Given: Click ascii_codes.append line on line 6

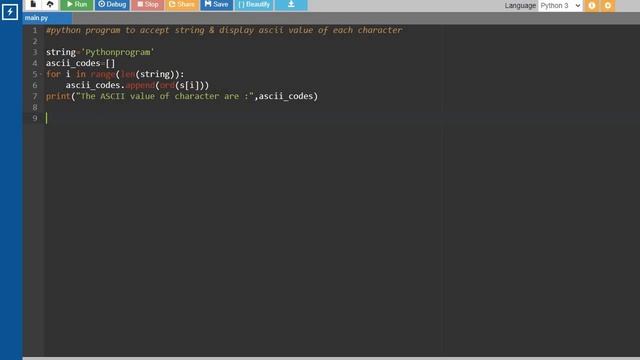Looking at the screenshot, I should (x=137, y=85).
